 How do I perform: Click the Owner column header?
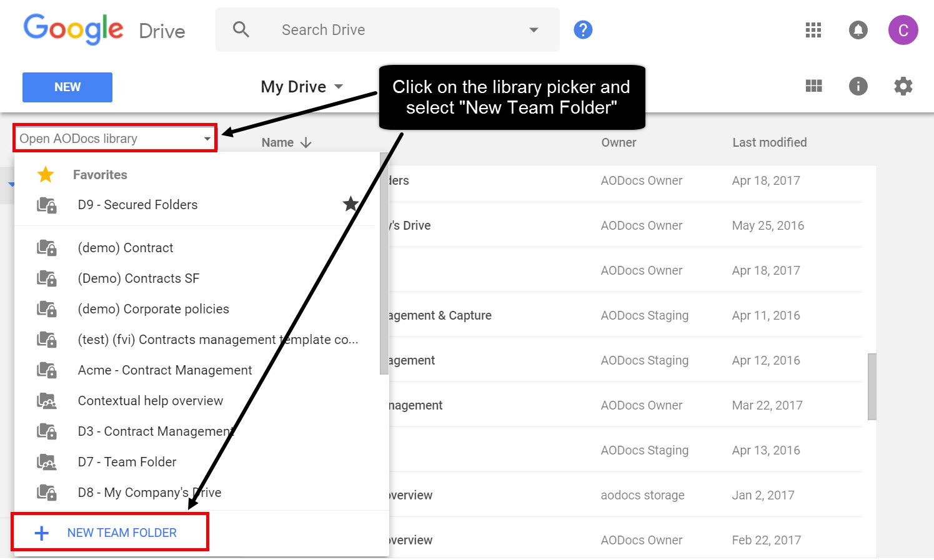[619, 142]
